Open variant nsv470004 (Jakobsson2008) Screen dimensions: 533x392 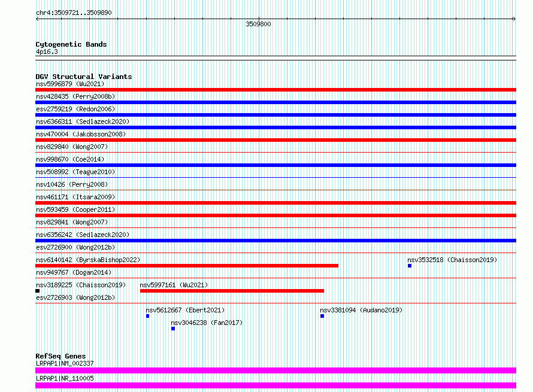click(81, 134)
